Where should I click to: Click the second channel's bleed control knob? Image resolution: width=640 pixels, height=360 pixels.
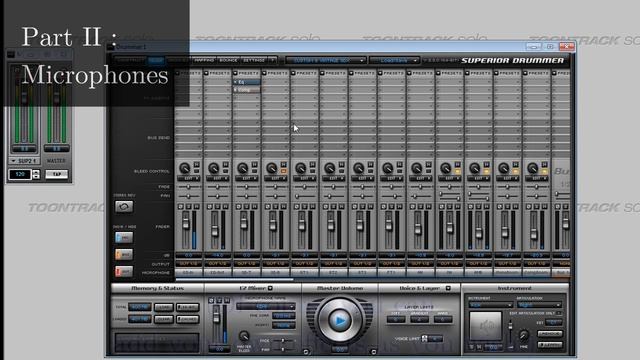tap(213, 168)
